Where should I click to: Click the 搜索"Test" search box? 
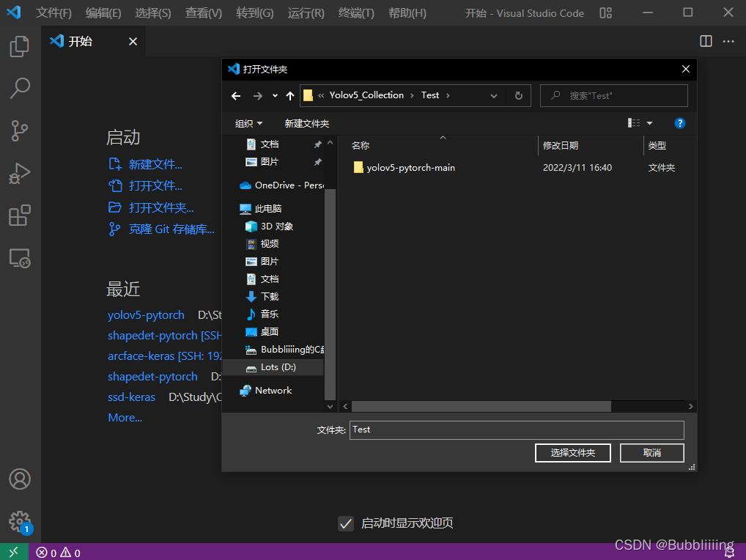[614, 95]
